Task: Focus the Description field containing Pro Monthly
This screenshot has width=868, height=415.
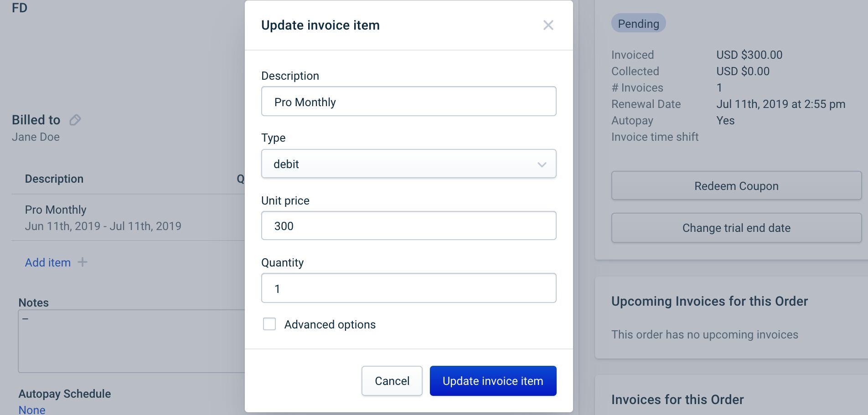Action: pos(408,102)
